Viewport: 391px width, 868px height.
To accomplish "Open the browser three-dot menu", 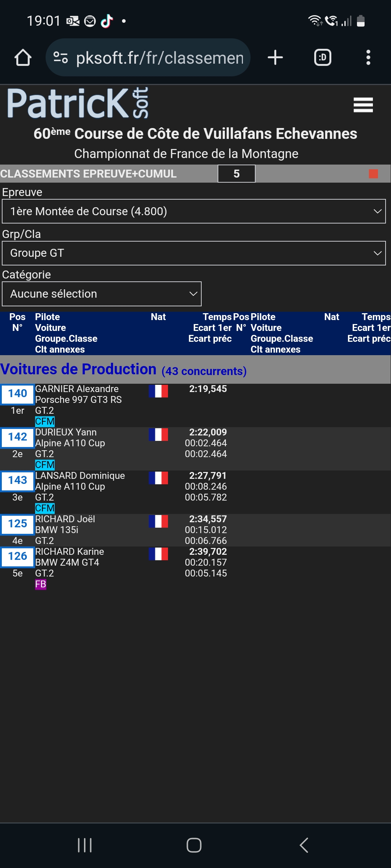I will pos(368,58).
